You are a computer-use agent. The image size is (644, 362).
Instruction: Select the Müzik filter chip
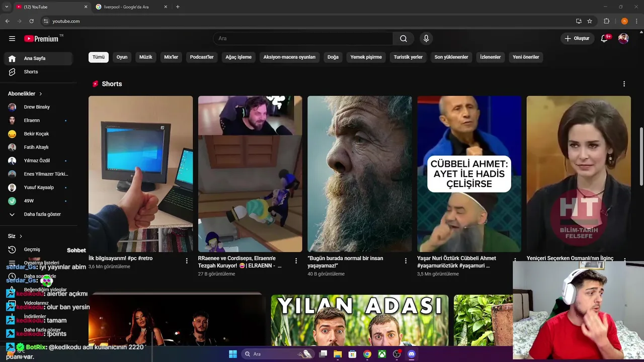pos(145,57)
